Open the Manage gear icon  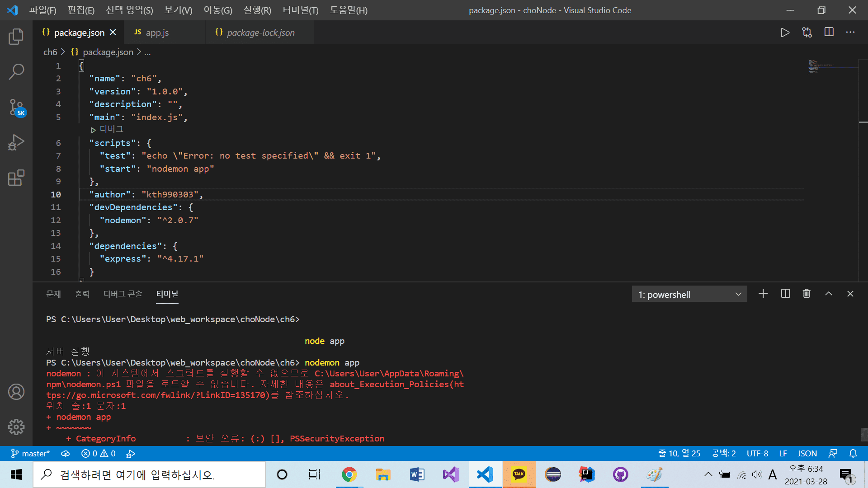click(x=16, y=427)
